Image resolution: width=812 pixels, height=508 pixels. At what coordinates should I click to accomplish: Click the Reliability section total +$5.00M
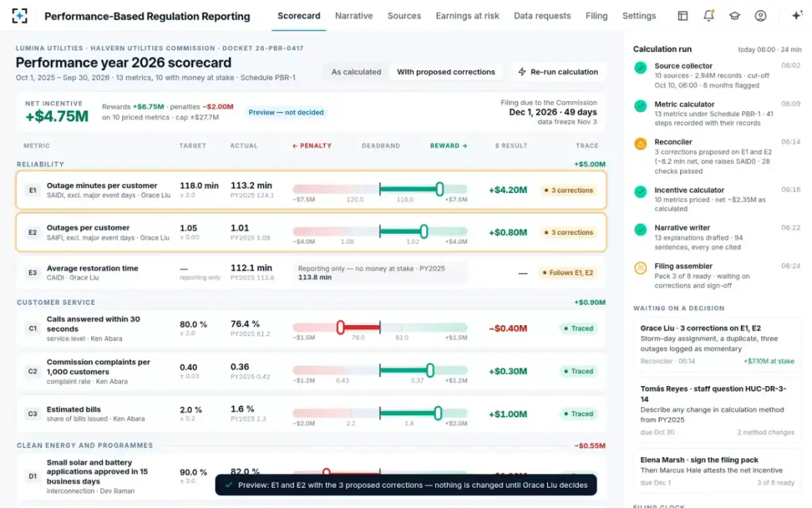pyautogui.click(x=589, y=164)
